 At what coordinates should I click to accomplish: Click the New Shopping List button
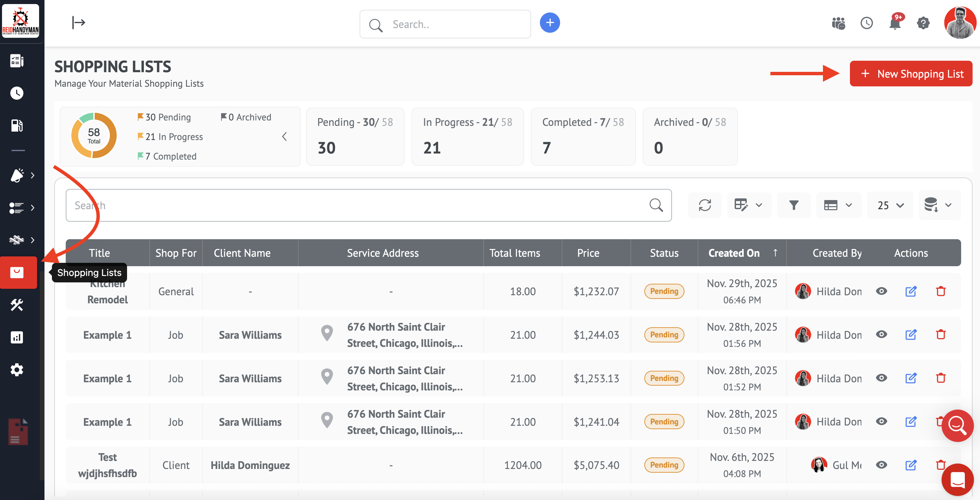(911, 74)
